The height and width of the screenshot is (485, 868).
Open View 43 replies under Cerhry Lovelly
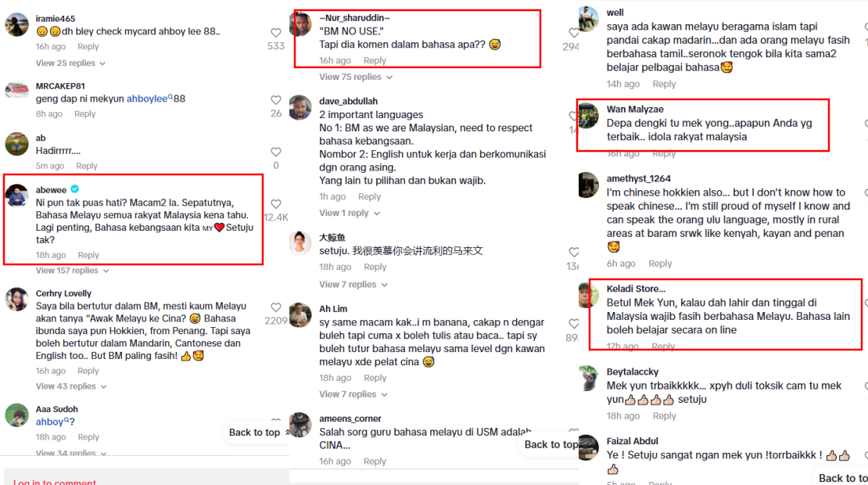[x=71, y=386]
